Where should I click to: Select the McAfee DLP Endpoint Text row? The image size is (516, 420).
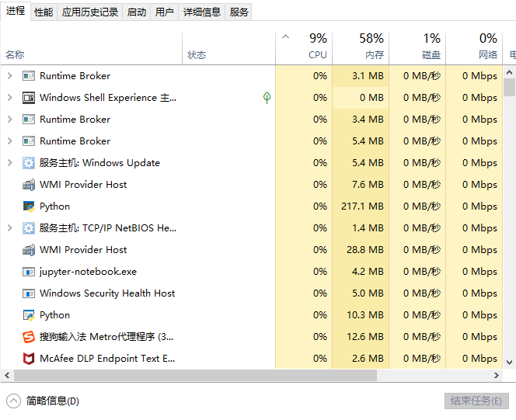click(x=252, y=359)
